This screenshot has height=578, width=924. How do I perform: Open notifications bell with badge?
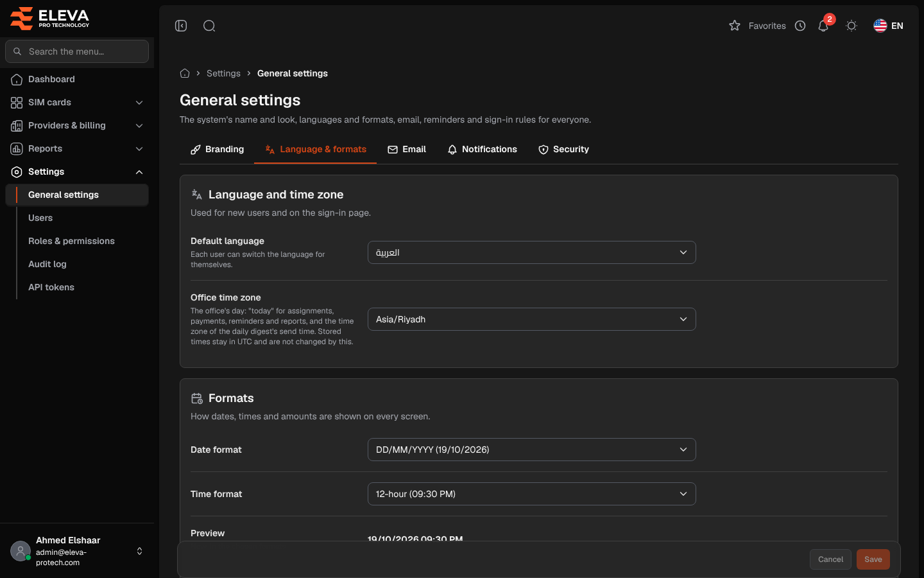tap(824, 25)
